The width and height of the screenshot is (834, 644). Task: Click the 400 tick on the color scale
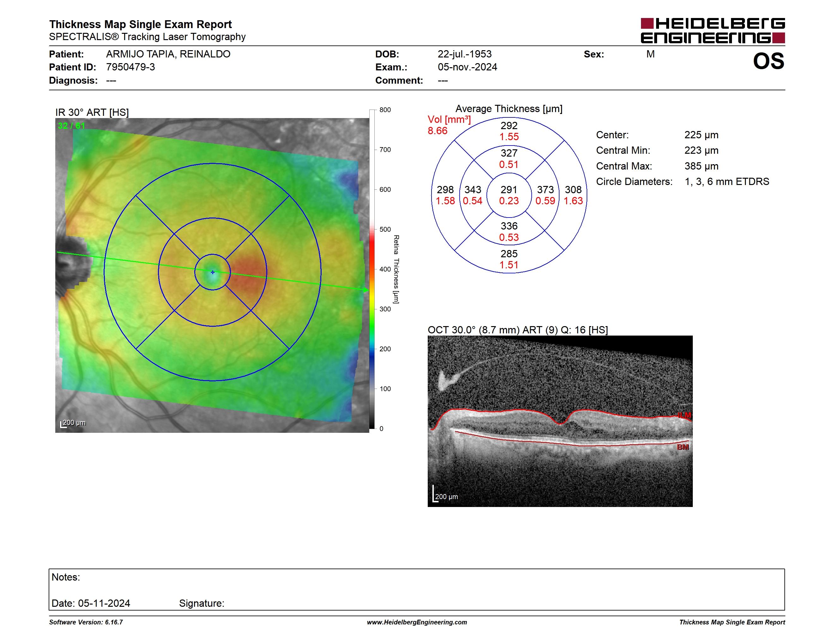click(385, 269)
